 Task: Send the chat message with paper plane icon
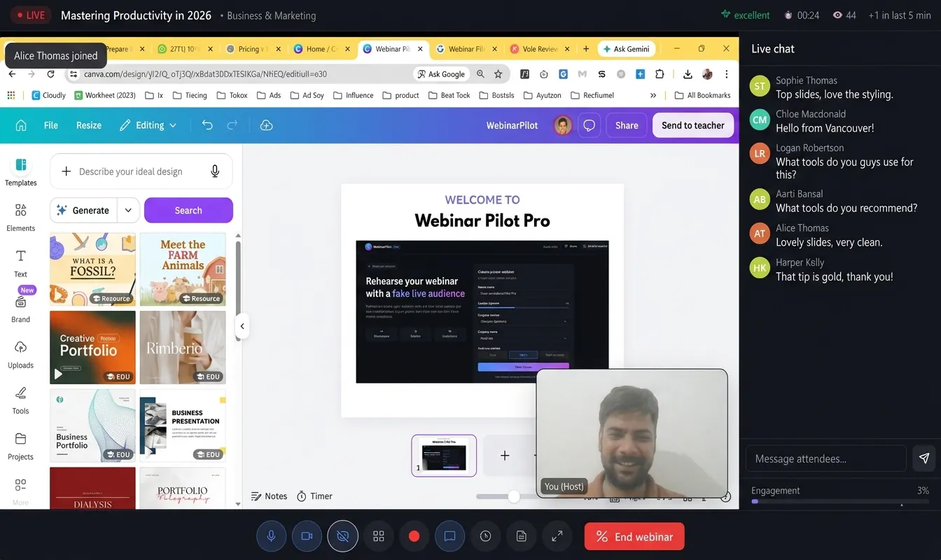[x=924, y=458]
